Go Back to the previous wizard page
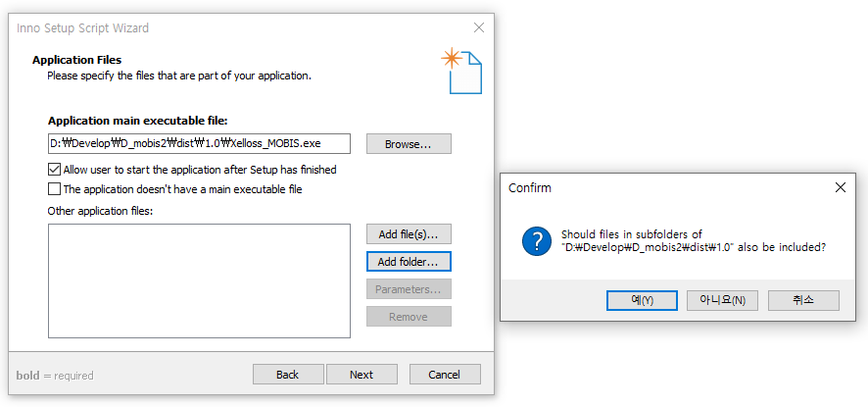 tap(288, 375)
